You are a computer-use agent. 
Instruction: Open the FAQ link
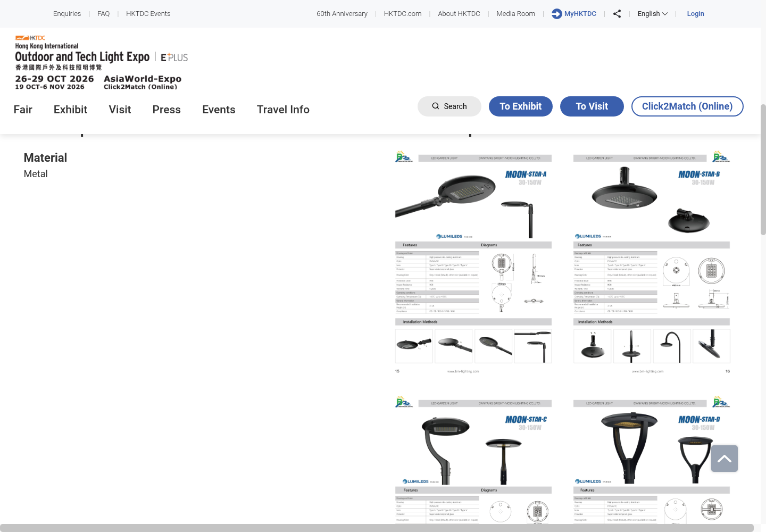coord(104,14)
